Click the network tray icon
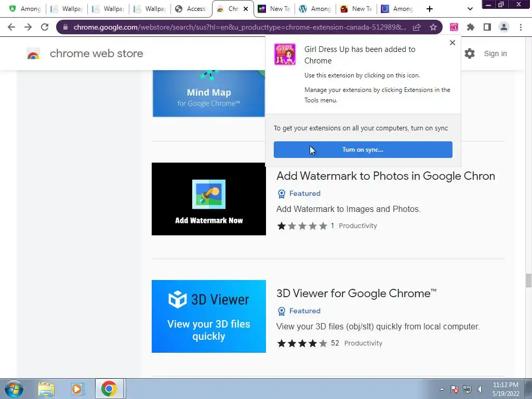This screenshot has height=399, width=532. click(467, 389)
